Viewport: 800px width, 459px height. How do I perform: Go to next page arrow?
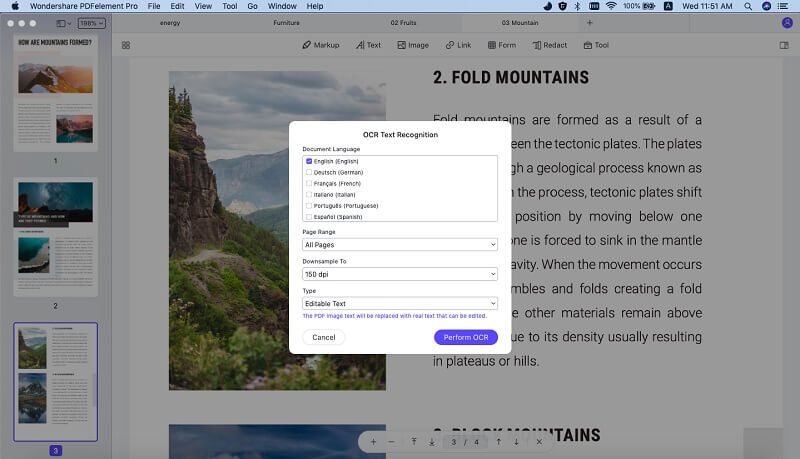pos(516,442)
